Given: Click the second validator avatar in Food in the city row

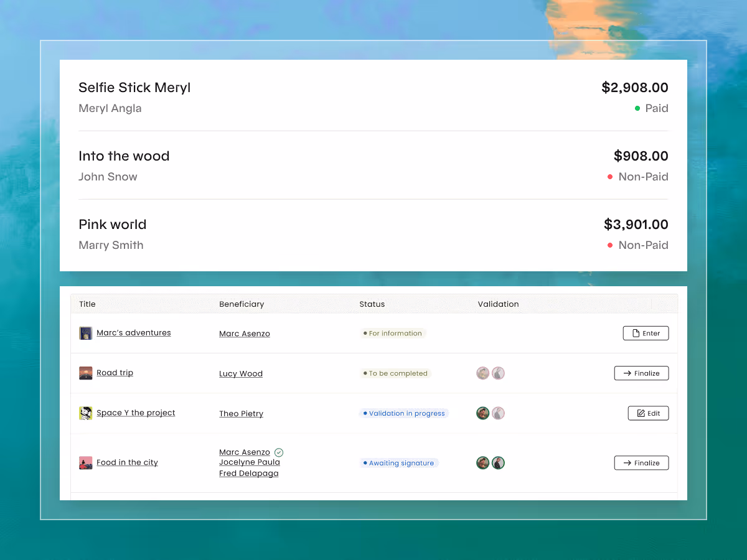Looking at the screenshot, I should pos(498,463).
